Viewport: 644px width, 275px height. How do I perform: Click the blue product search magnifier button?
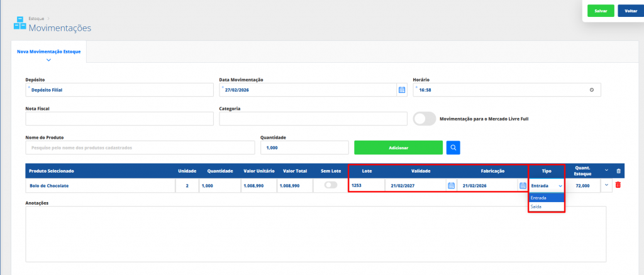[453, 148]
